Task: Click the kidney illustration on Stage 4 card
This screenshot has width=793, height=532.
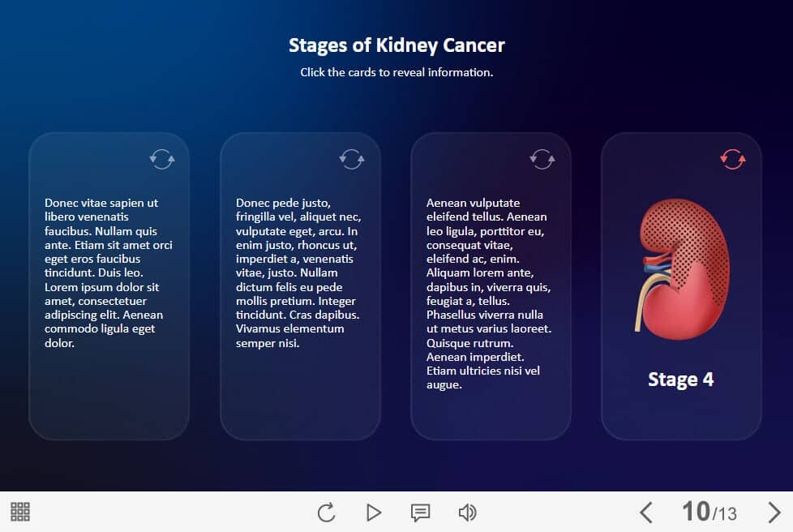Action: click(679, 268)
